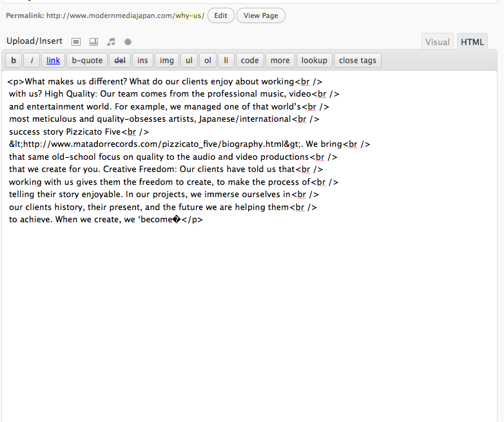Image resolution: width=504 pixels, height=422 pixels.
Task: Insert ordered list with ol button
Action: [x=208, y=61]
